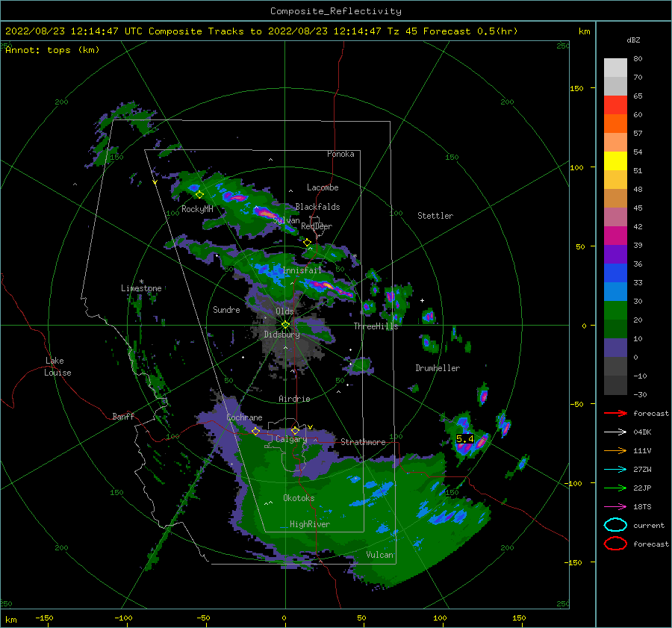Click the HighRiver town label

pyautogui.click(x=310, y=524)
